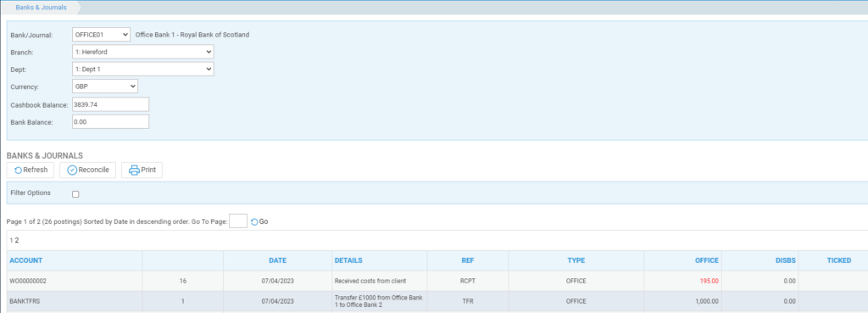Expand the Dept dropdown showing 1: Dept 1

(x=142, y=70)
